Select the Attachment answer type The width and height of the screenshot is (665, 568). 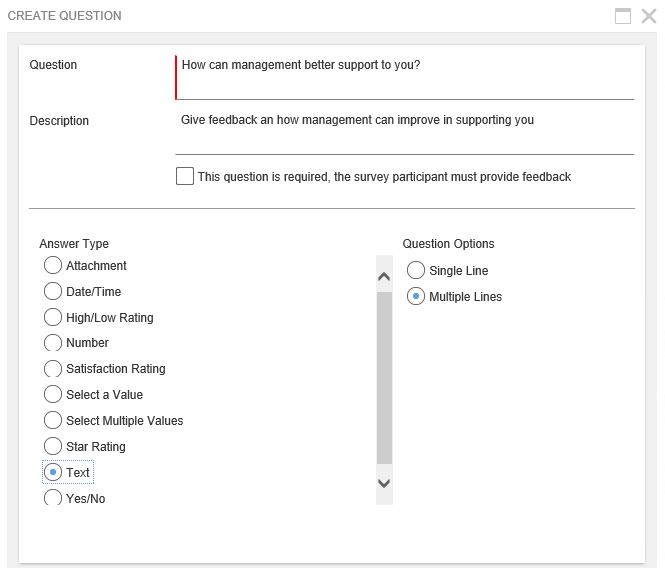[x=53, y=266]
